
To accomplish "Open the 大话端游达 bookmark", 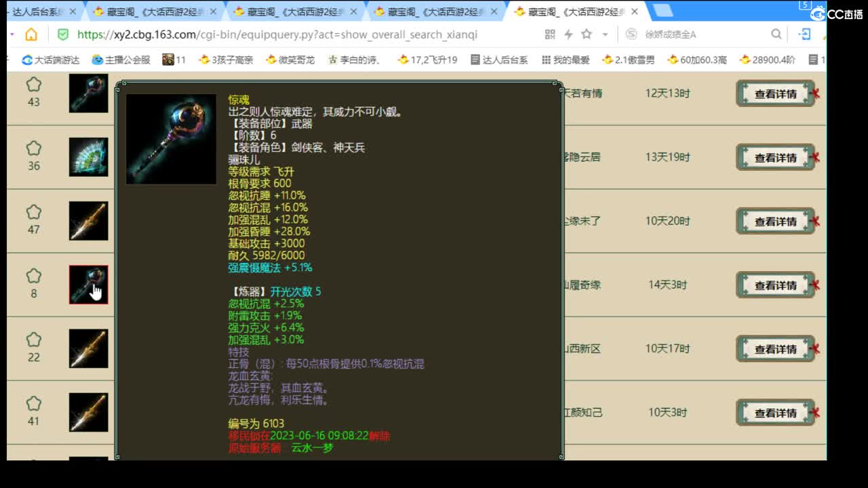I will coord(51,60).
